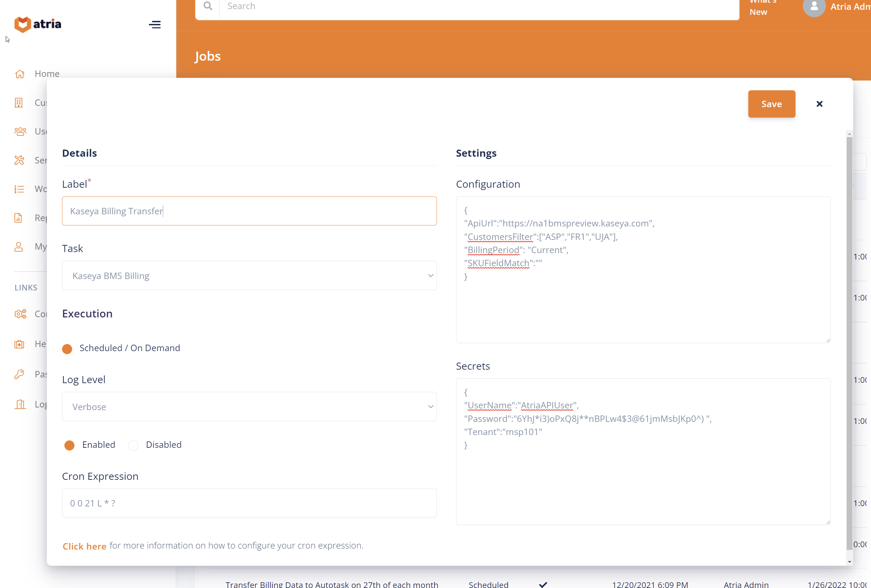
Task: Click the password key icon in sidebar
Action: 20,374
